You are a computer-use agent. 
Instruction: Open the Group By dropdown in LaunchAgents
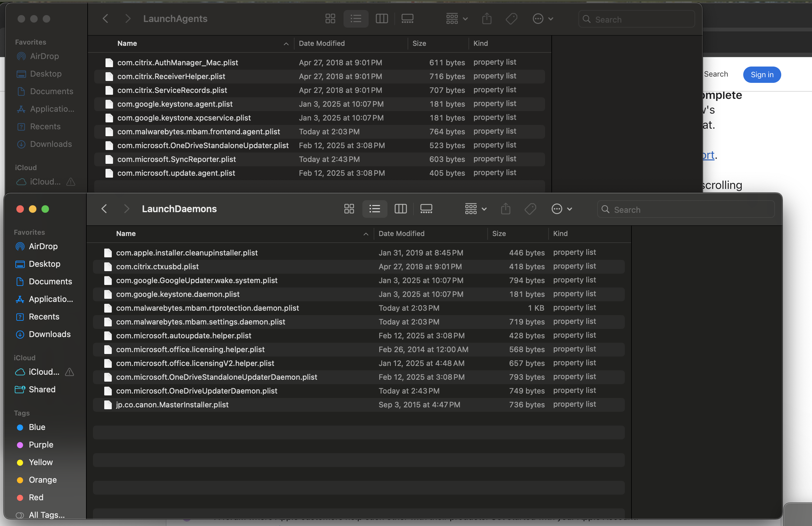pos(457,19)
